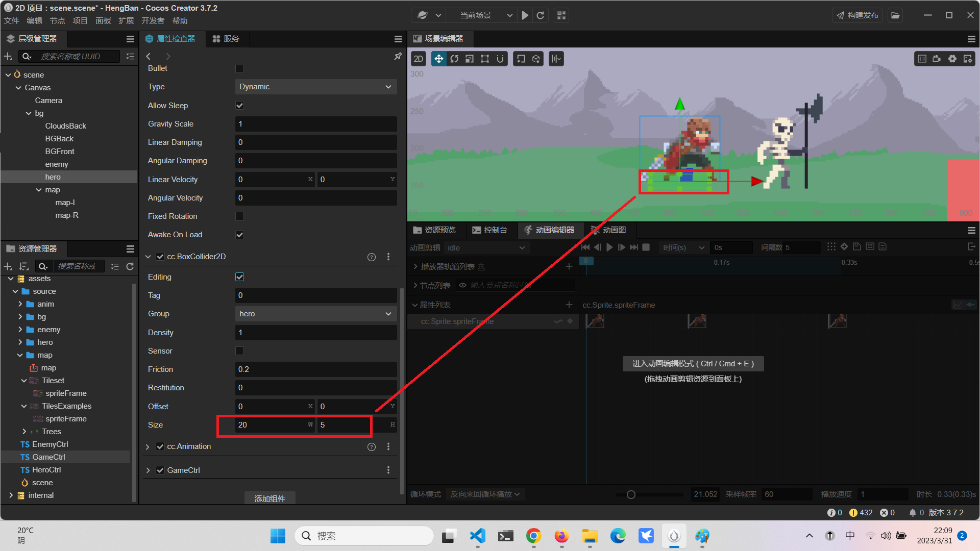
Task: Open the Group dropdown showing hero
Action: [x=315, y=314]
